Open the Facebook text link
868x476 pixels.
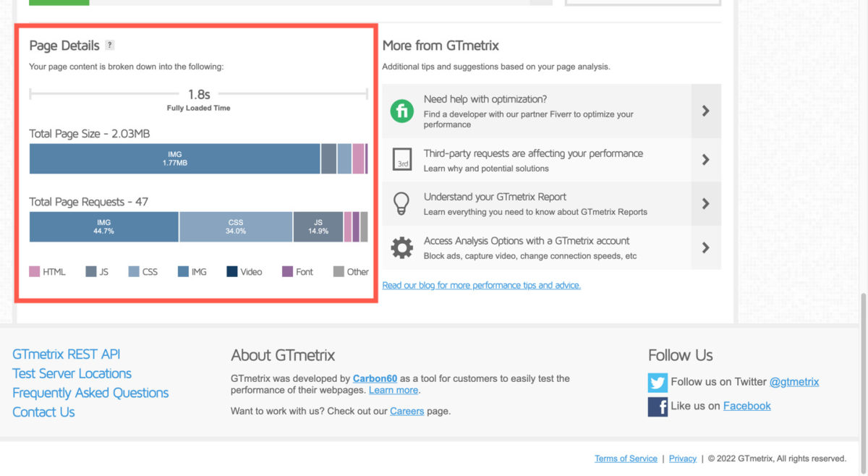point(746,406)
